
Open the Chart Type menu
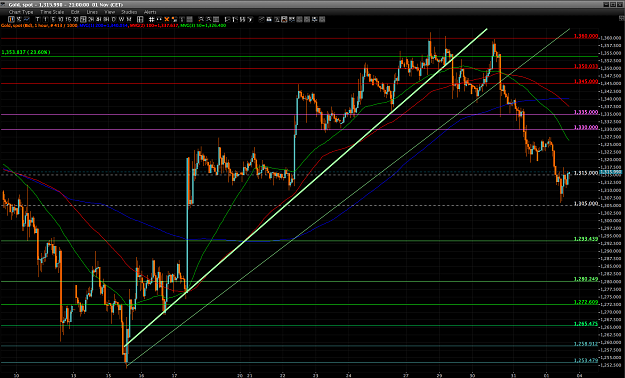tap(21, 12)
